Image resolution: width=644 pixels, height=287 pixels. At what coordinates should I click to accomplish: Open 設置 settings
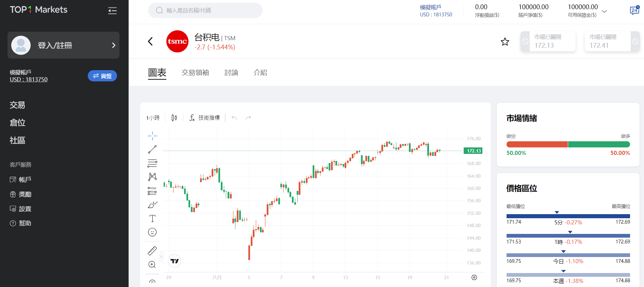(x=20, y=209)
